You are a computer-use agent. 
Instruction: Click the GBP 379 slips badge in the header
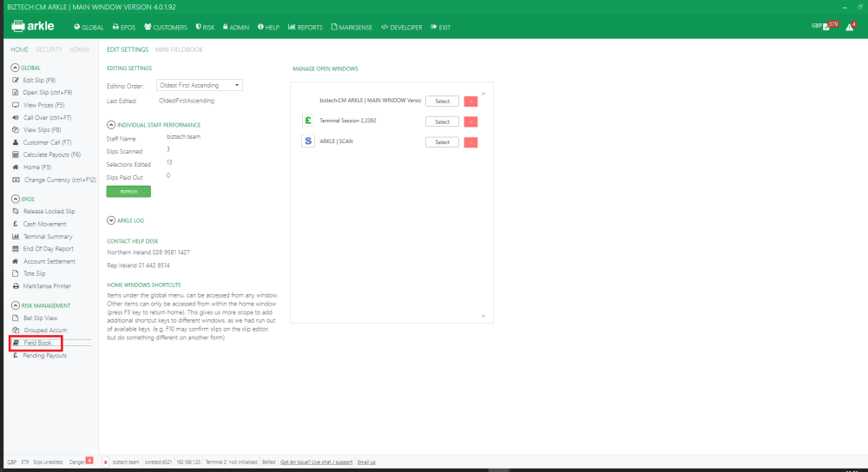click(825, 25)
